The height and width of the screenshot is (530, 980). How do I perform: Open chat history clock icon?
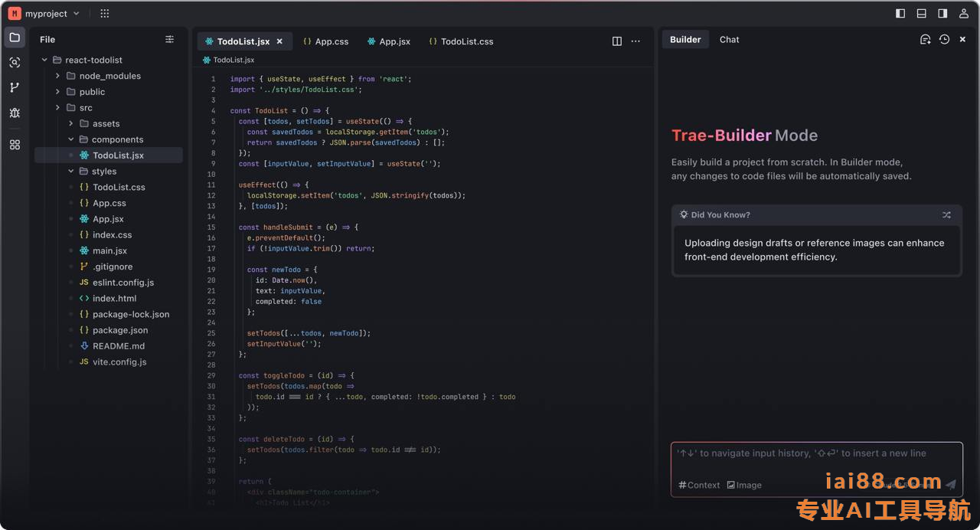pyautogui.click(x=944, y=40)
